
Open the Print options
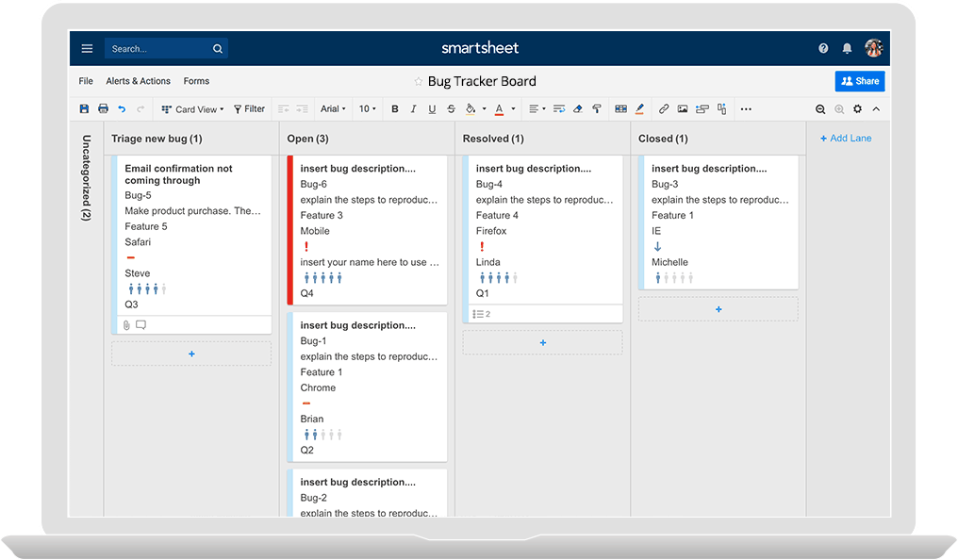tap(103, 109)
